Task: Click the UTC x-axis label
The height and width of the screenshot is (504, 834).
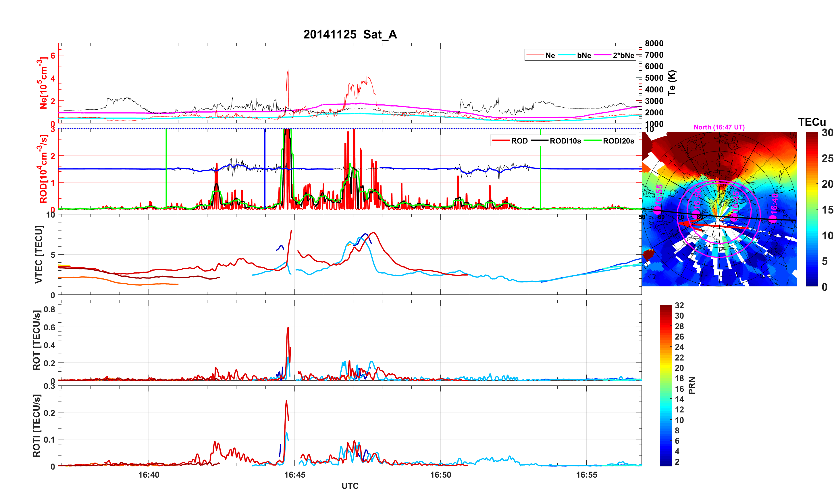Action: point(350,486)
